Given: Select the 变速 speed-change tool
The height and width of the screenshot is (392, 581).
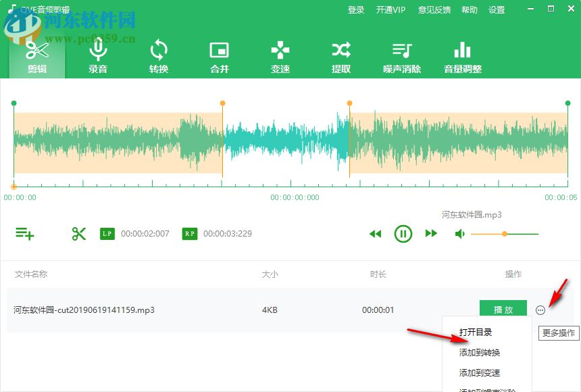Looking at the screenshot, I should 280,56.
